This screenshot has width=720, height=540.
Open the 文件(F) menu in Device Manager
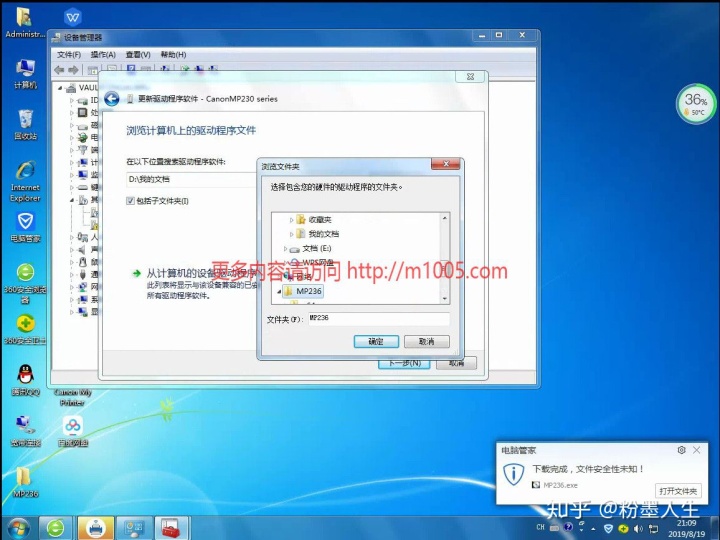(x=69, y=55)
